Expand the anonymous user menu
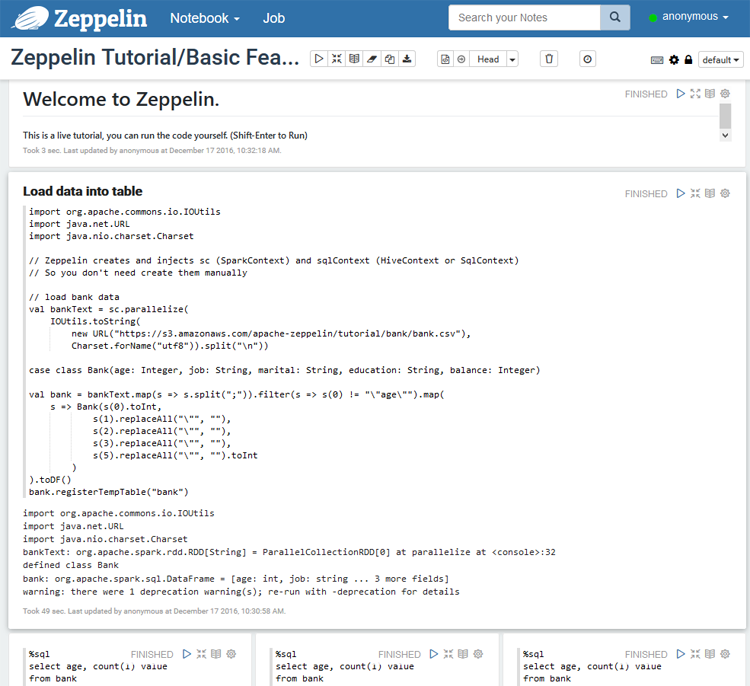This screenshot has height=686, width=750. 688,17
